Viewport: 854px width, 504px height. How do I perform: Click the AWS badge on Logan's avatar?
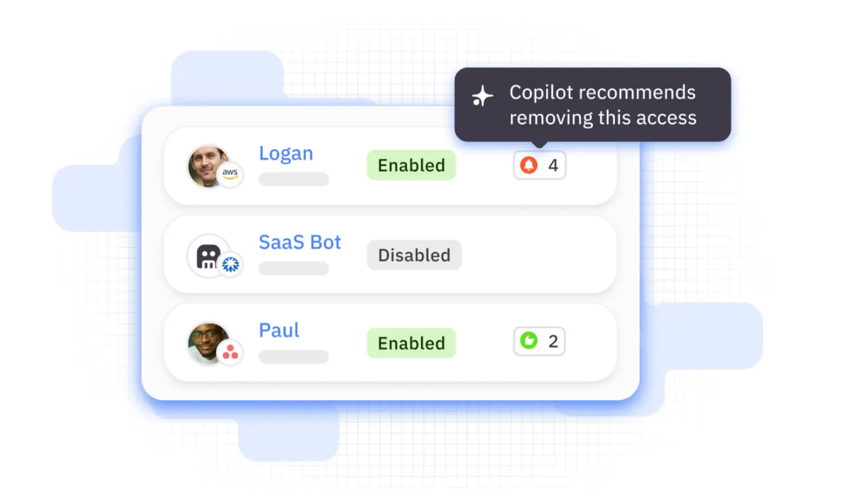click(230, 174)
